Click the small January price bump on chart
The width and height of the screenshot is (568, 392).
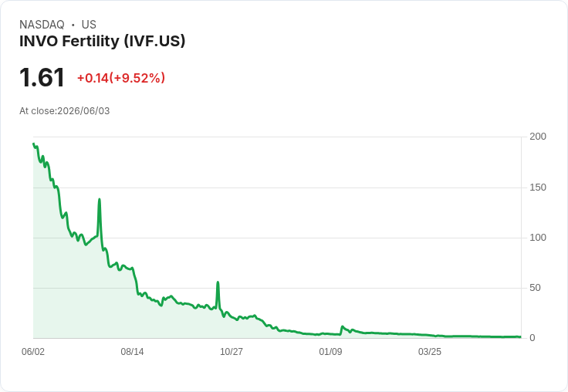pos(343,326)
